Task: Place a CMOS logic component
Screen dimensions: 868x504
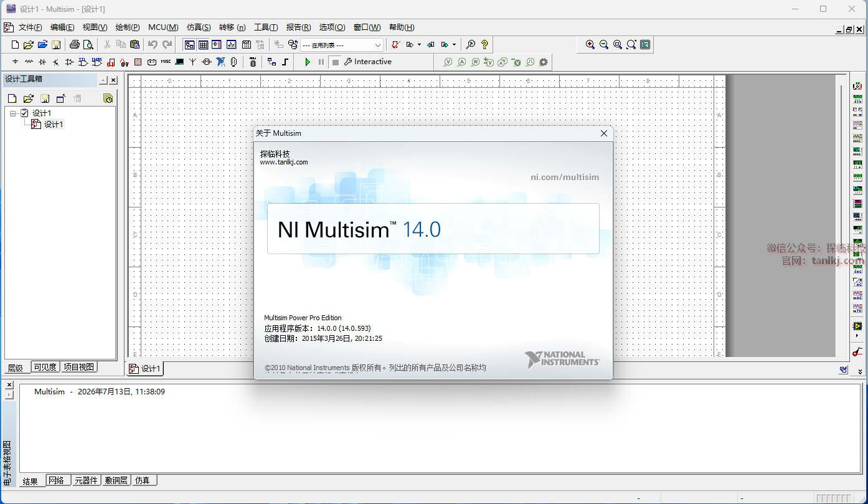Action: pos(97,62)
